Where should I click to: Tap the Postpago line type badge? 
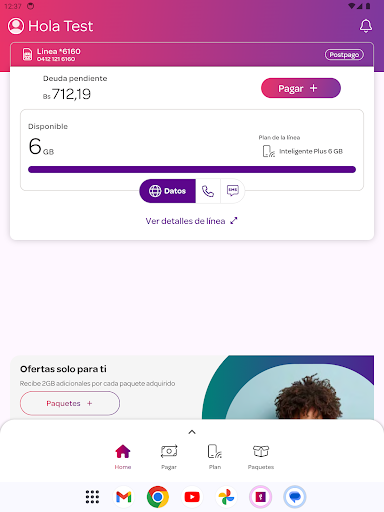point(344,55)
